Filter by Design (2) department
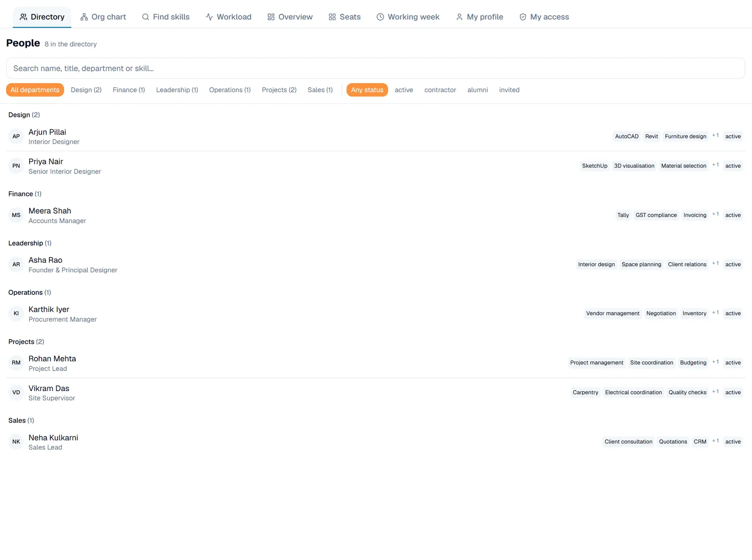 point(86,90)
